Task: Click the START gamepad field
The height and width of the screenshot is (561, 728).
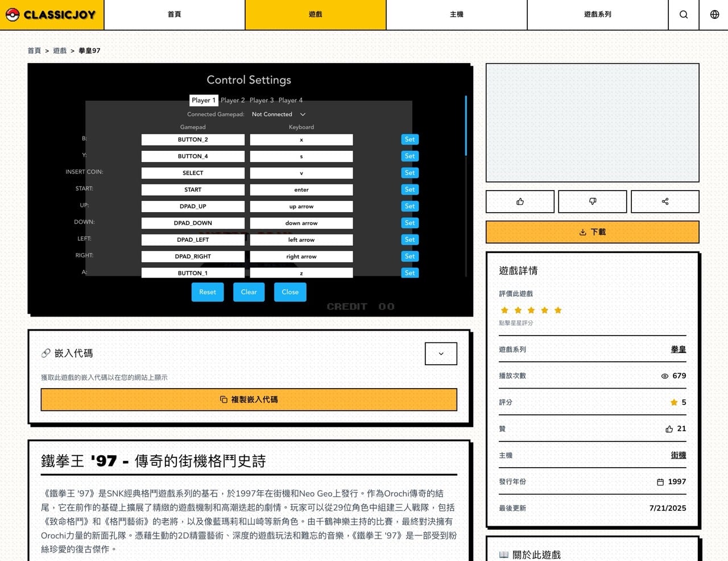Action: click(193, 189)
